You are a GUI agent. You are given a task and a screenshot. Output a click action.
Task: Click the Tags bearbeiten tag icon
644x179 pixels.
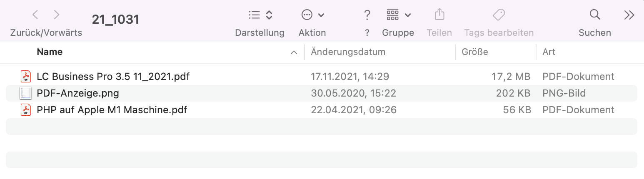(x=499, y=15)
